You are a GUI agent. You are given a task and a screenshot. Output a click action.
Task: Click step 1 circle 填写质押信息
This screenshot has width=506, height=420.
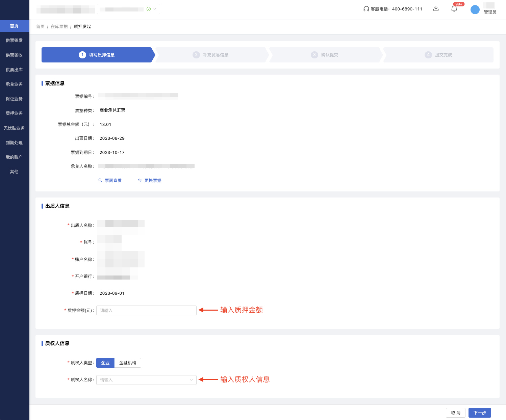click(x=82, y=55)
